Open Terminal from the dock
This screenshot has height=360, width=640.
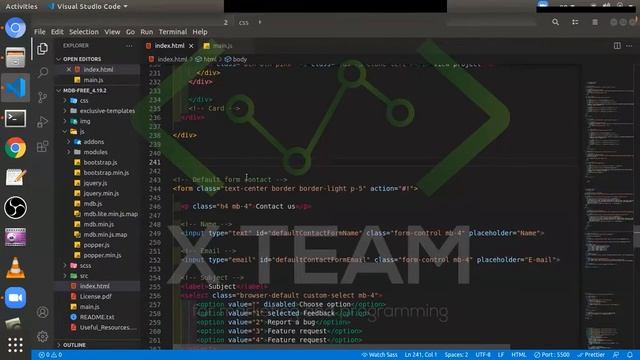16,118
